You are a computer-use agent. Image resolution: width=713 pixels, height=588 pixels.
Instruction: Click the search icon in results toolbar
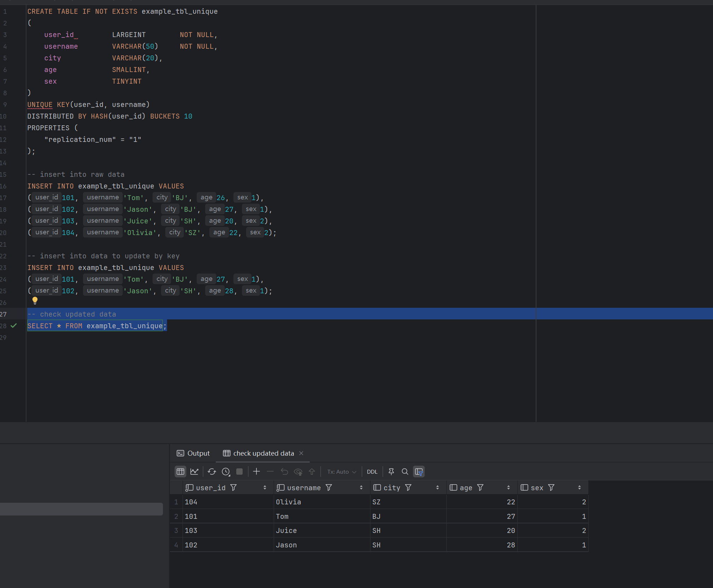pyautogui.click(x=405, y=472)
